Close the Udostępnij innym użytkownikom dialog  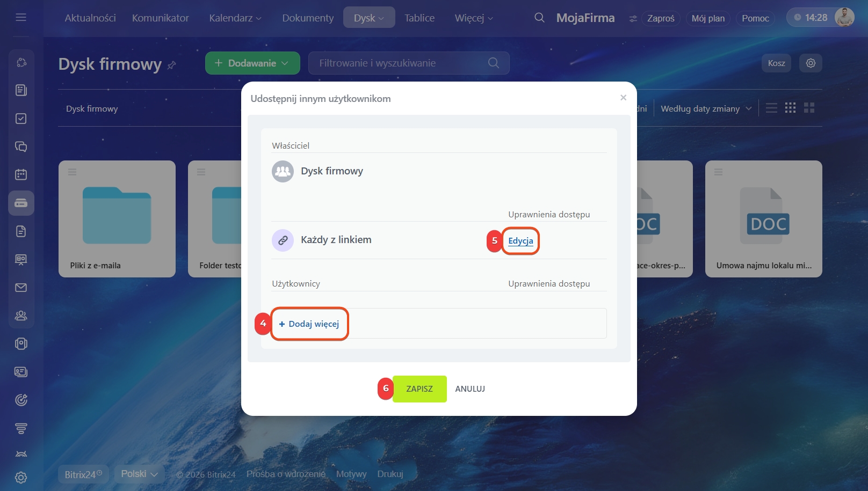point(623,98)
